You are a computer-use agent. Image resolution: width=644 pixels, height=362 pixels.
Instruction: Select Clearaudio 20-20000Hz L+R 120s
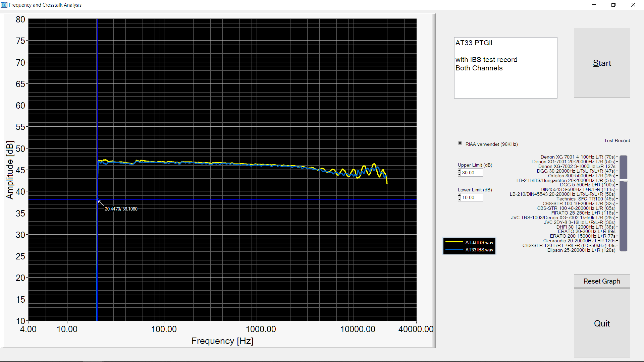[x=580, y=241]
